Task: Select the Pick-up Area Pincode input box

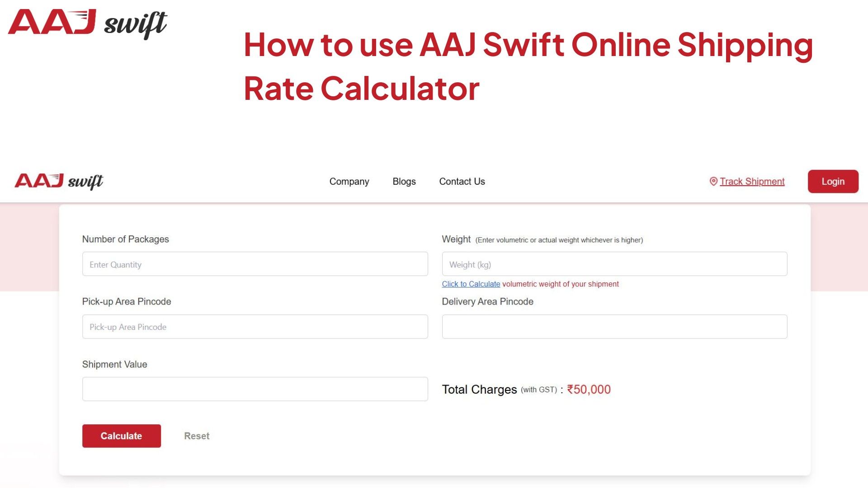Action: pos(255,327)
